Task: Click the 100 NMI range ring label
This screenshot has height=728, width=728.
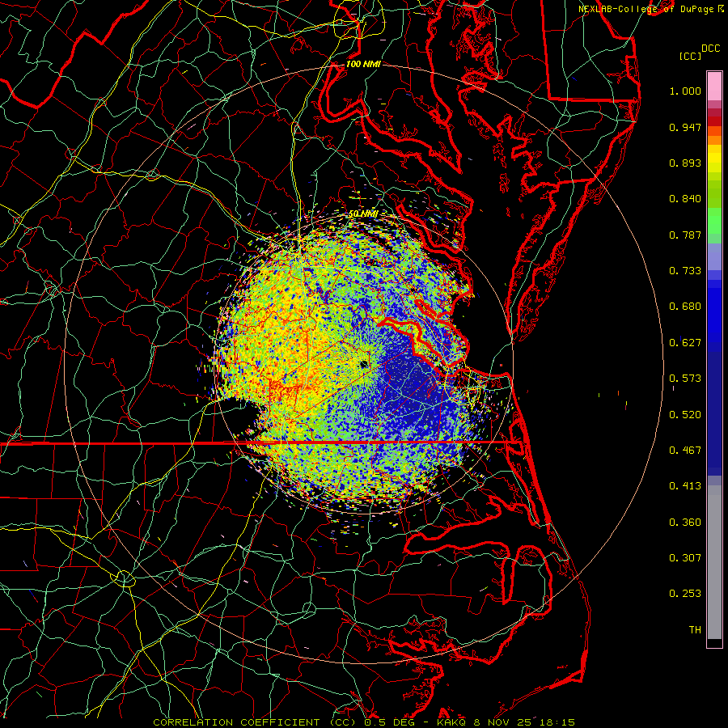Action: pyautogui.click(x=363, y=64)
